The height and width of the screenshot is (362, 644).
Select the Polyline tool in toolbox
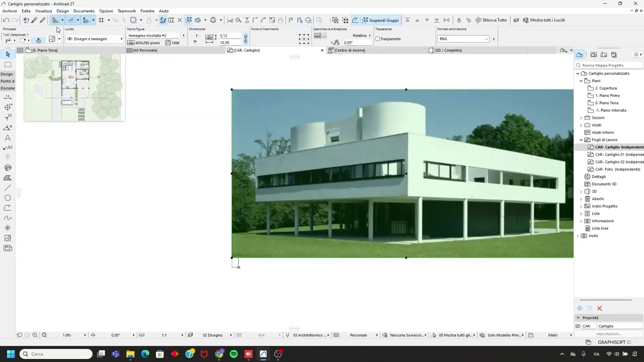click(8, 208)
